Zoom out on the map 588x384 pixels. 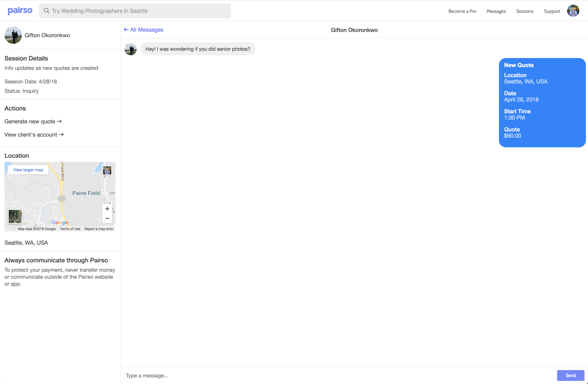[107, 218]
